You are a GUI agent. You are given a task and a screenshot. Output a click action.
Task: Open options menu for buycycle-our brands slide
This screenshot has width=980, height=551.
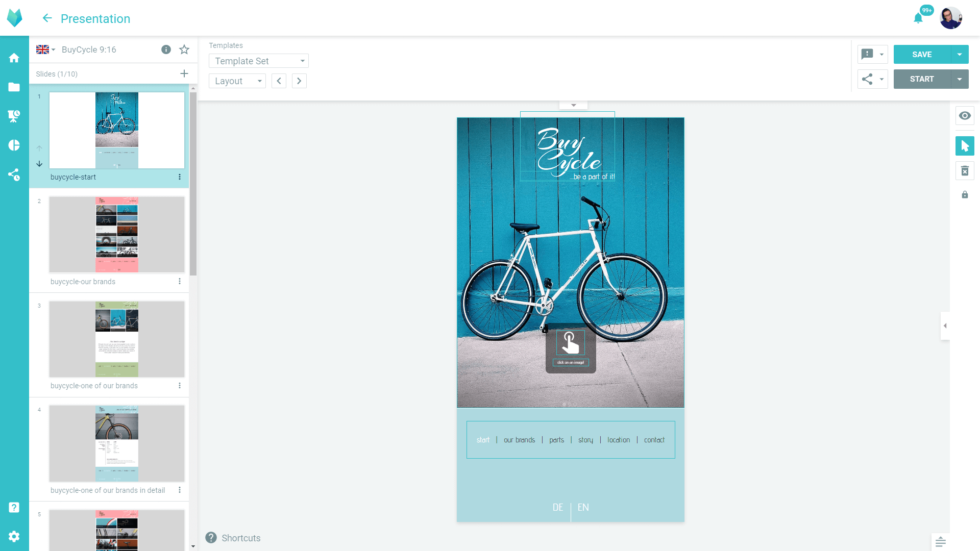180,281
